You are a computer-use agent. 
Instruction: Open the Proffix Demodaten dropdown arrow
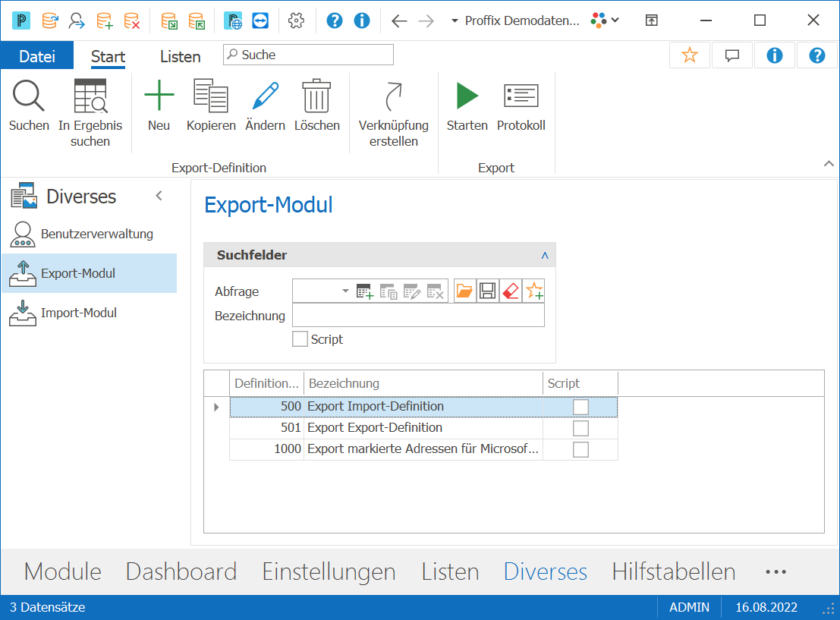coord(455,21)
